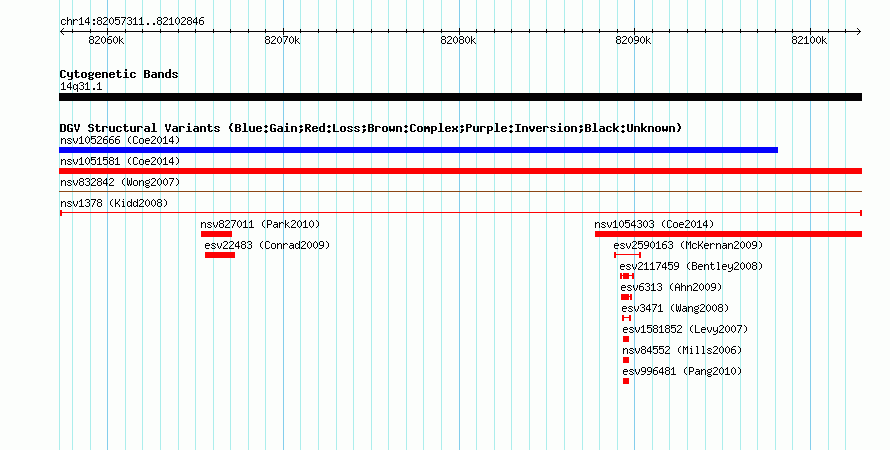Select the nsv1054303 (Coe2014) label
Viewport: 890px width, 450px height.
[654, 224]
